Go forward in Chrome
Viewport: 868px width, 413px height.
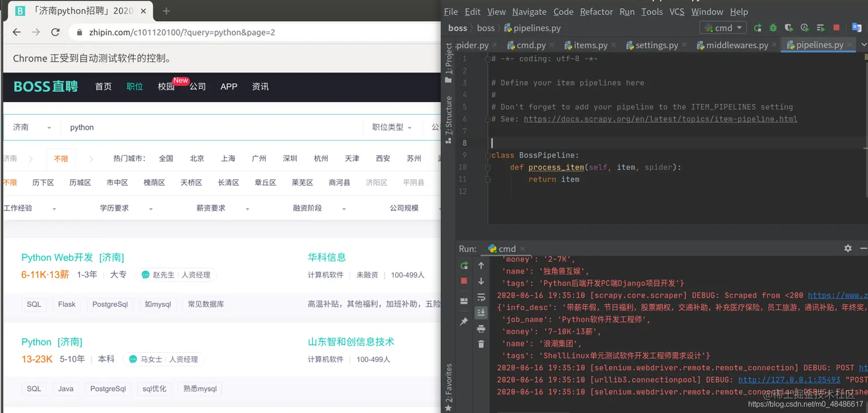36,32
